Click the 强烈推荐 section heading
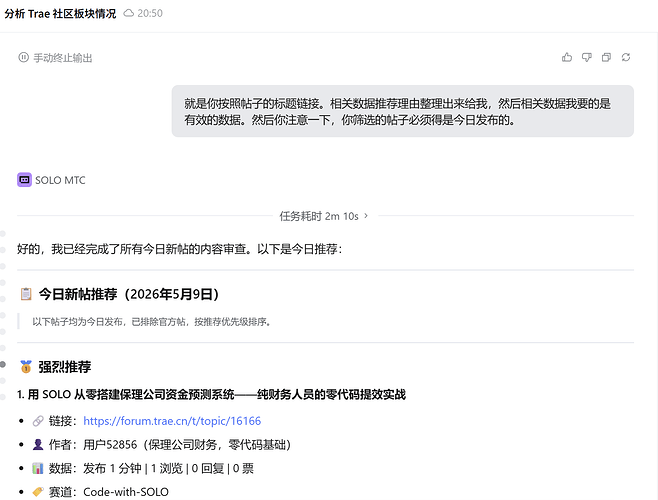The width and height of the screenshot is (658, 500). 65,367
